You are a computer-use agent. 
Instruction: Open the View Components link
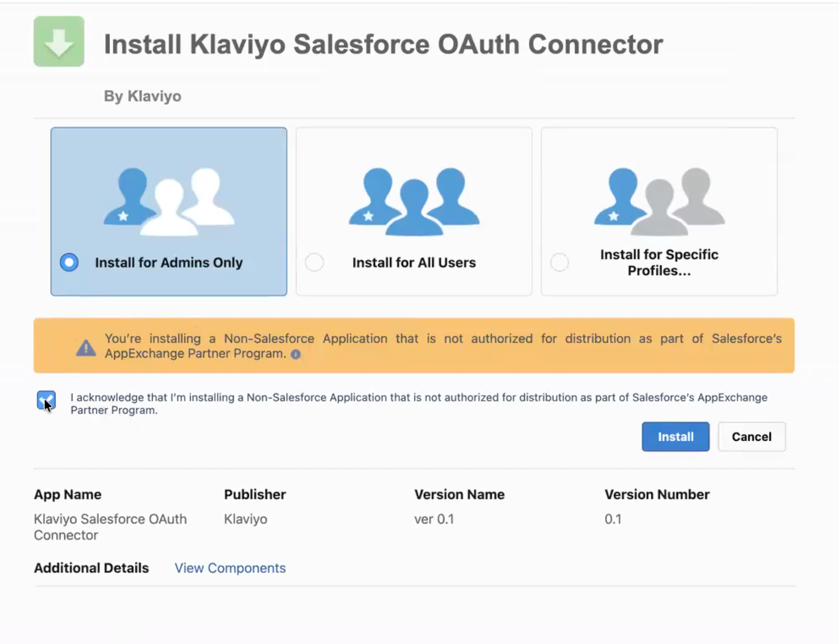click(230, 568)
